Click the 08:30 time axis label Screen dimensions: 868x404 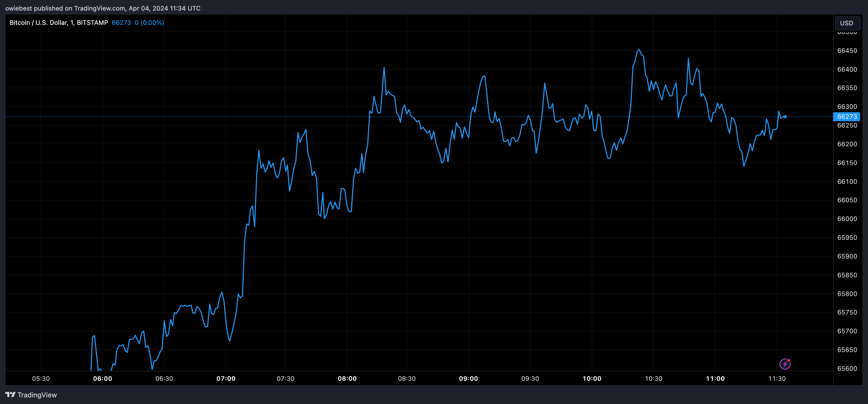coord(407,378)
